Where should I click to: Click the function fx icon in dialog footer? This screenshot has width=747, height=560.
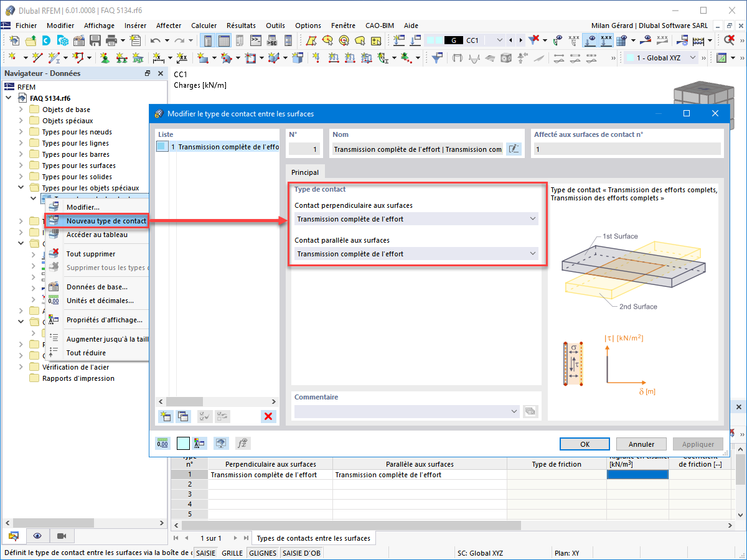coord(242,443)
